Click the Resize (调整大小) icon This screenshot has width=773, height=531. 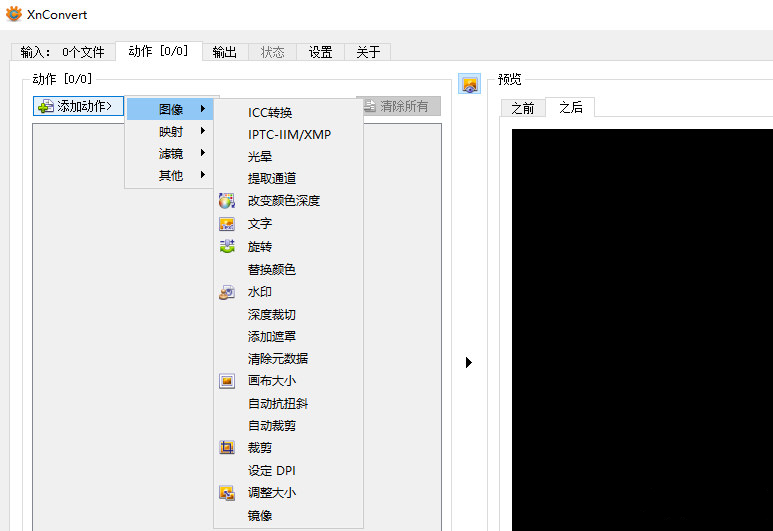click(x=227, y=493)
